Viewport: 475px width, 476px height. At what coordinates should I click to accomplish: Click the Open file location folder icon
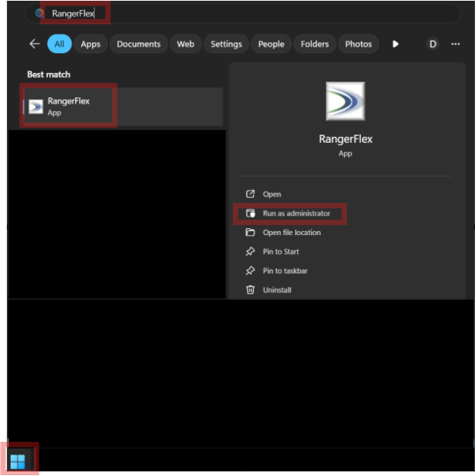(250, 233)
